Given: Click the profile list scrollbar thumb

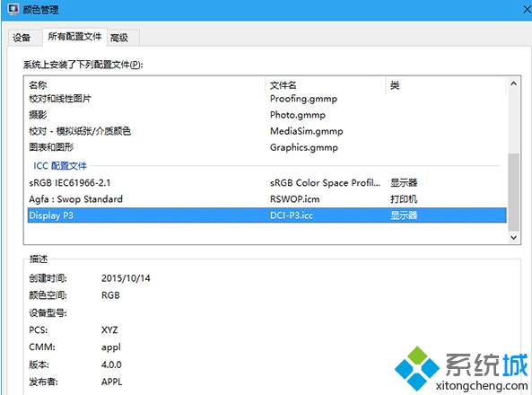Looking at the screenshot, I should click(x=513, y=191).
